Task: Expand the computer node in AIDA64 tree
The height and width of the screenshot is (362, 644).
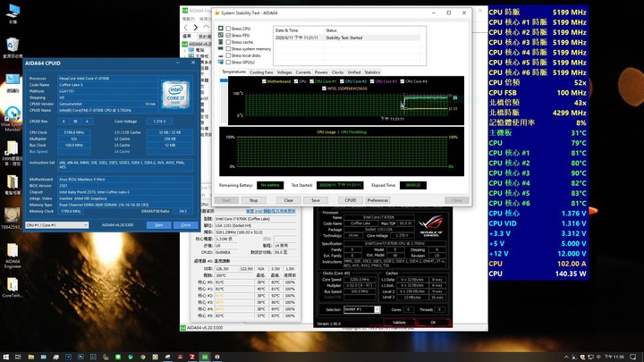Action: pos(185,50)
